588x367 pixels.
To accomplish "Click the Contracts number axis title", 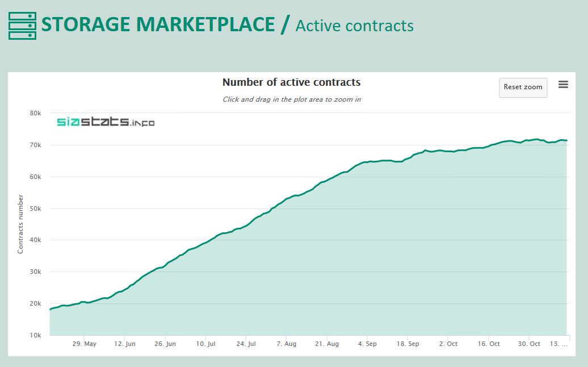I will pyautogui.click(x=20, y=224).
